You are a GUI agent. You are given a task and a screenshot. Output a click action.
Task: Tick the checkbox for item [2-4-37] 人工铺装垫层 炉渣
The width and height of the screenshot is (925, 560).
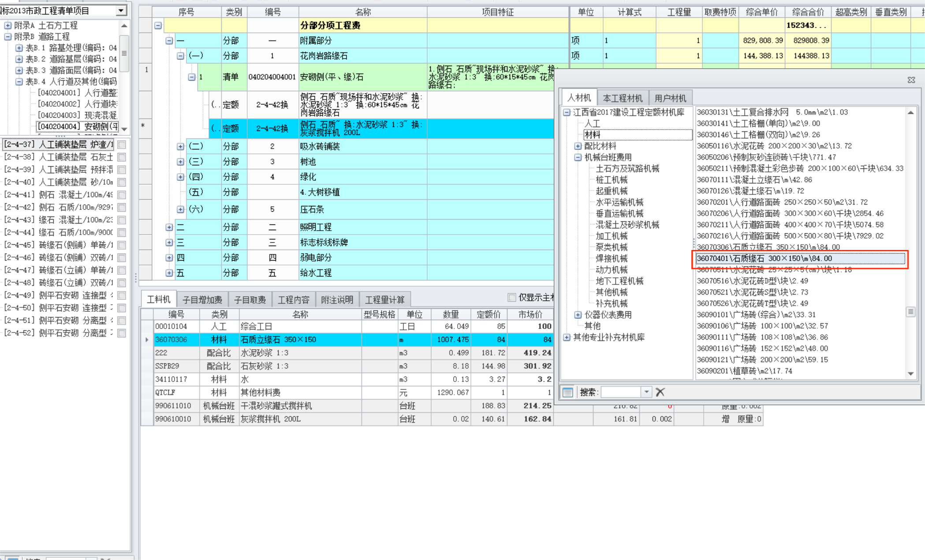[122, 145]
